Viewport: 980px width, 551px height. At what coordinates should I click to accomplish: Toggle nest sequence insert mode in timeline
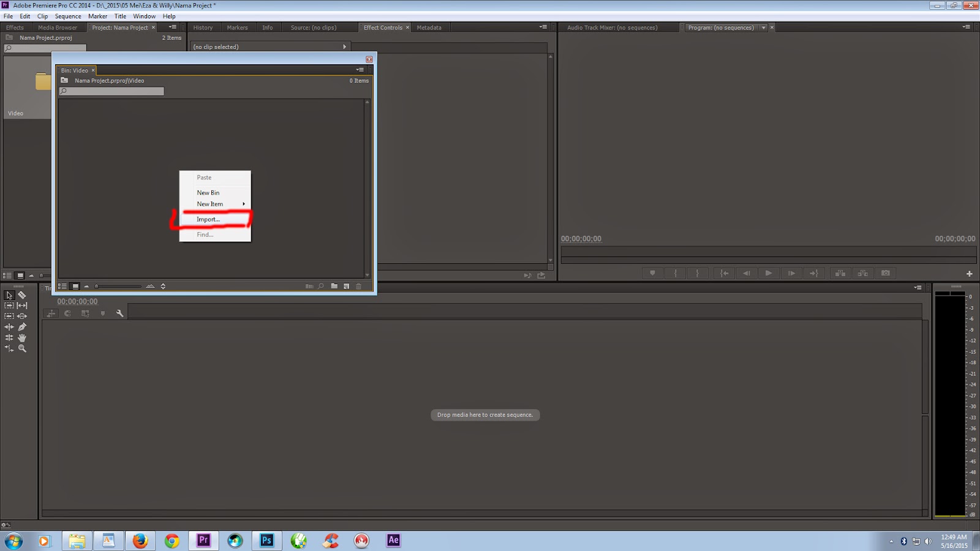[51, 313]
